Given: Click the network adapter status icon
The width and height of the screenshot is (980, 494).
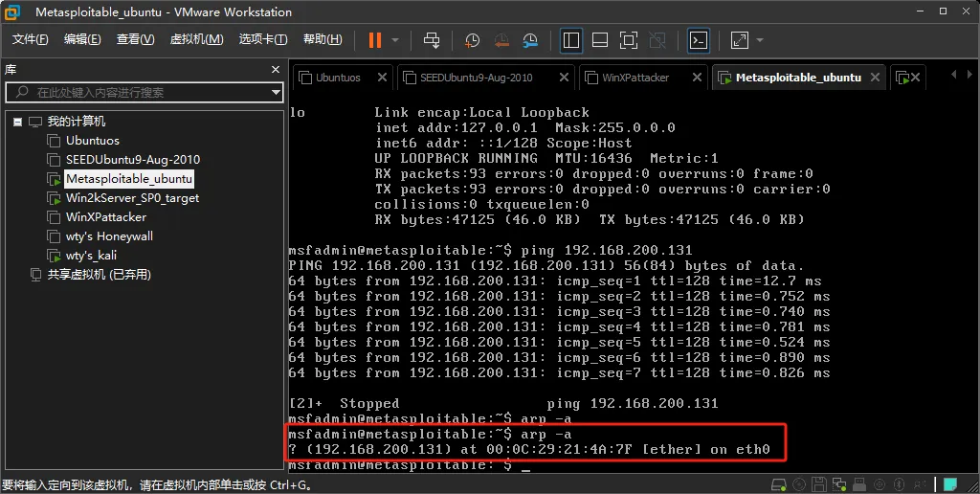Looking at the screenshot, I should tap(839, 484).
